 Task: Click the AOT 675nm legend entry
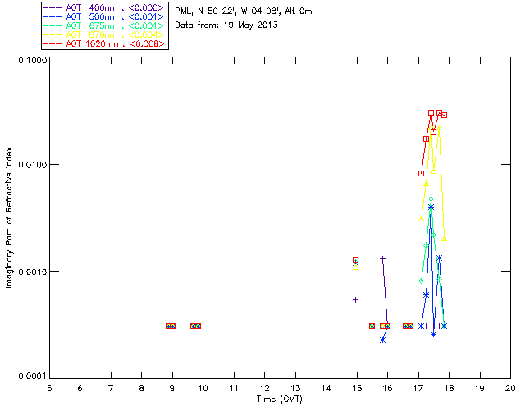pyautogui.click(x=104, y=25)
